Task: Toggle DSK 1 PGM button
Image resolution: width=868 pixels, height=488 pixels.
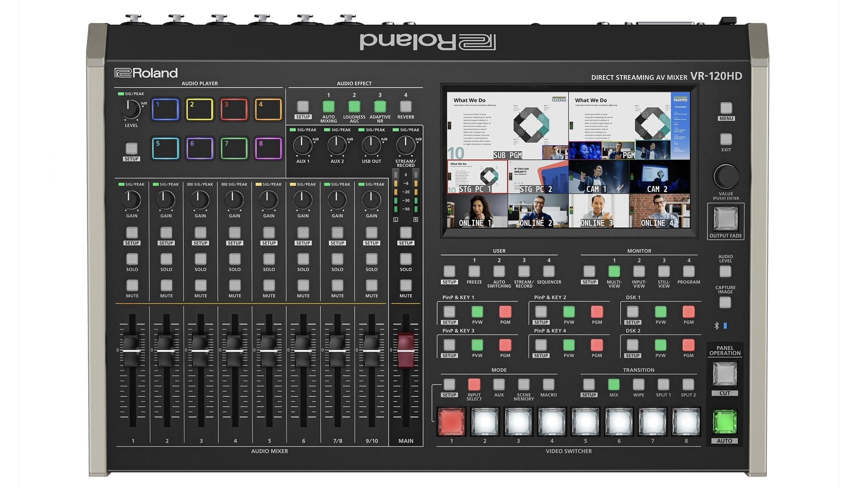Action: [688, 312]
